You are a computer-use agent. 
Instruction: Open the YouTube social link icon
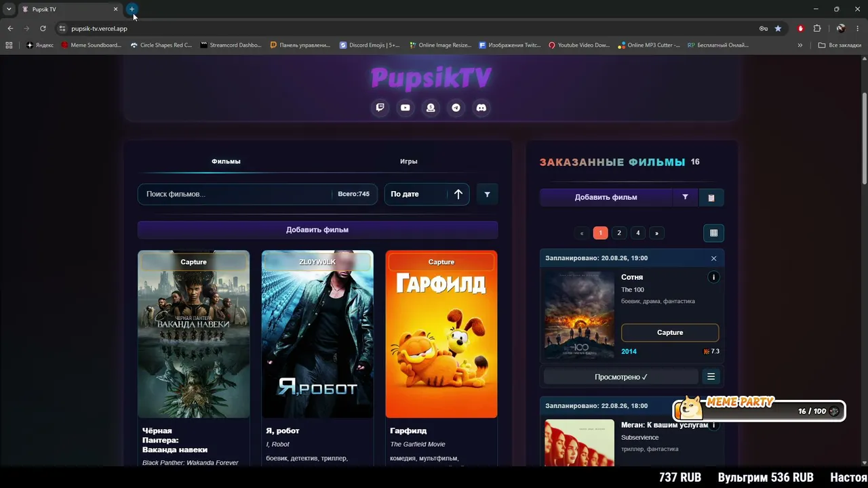point(406,108)
